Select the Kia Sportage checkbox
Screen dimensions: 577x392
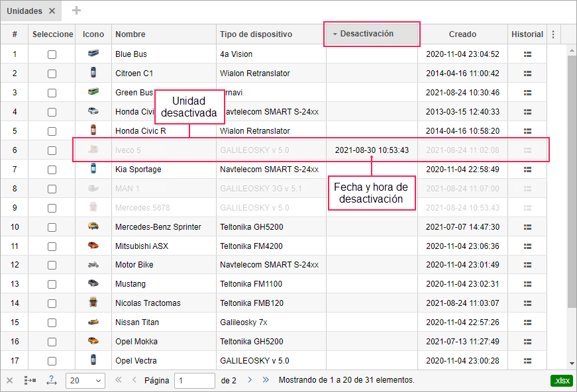(x=52, y=170)
